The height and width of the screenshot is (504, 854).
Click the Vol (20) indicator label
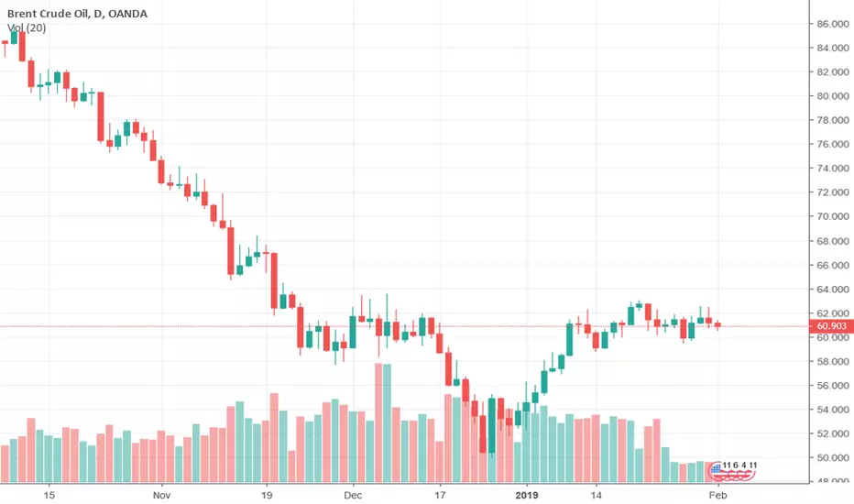pyautogui.click(x=27, y=27)
